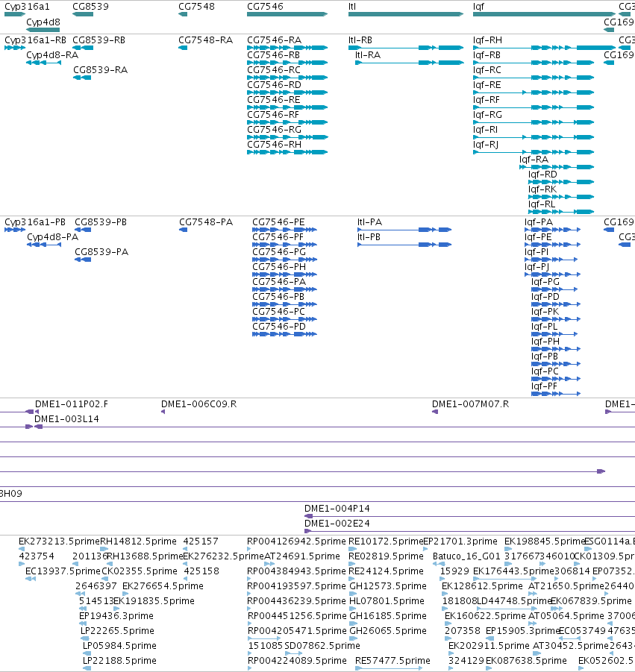Click the GH12573.5prime EST label
The width and height of the screenshot is (635, 672).
click(x=388, y=586)
